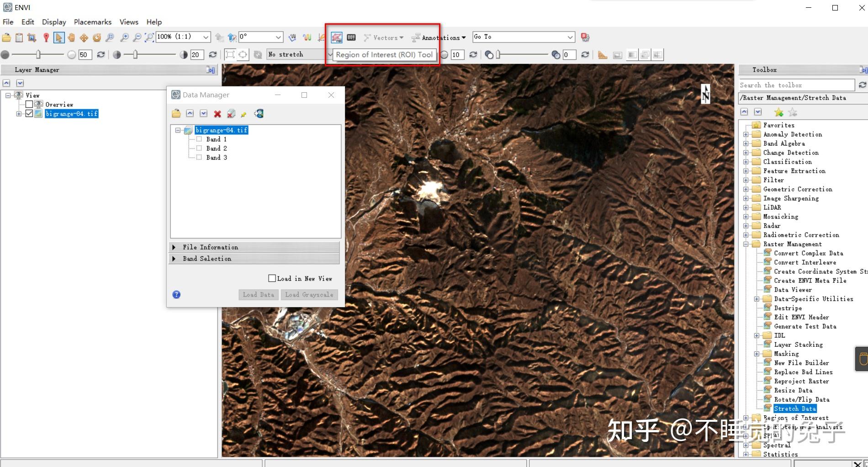Open the zoom level 100% dropdown

205,37
